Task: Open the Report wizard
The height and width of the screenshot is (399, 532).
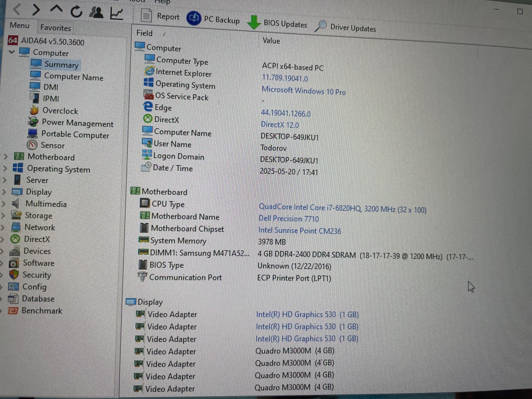Action: click(160, 16)
